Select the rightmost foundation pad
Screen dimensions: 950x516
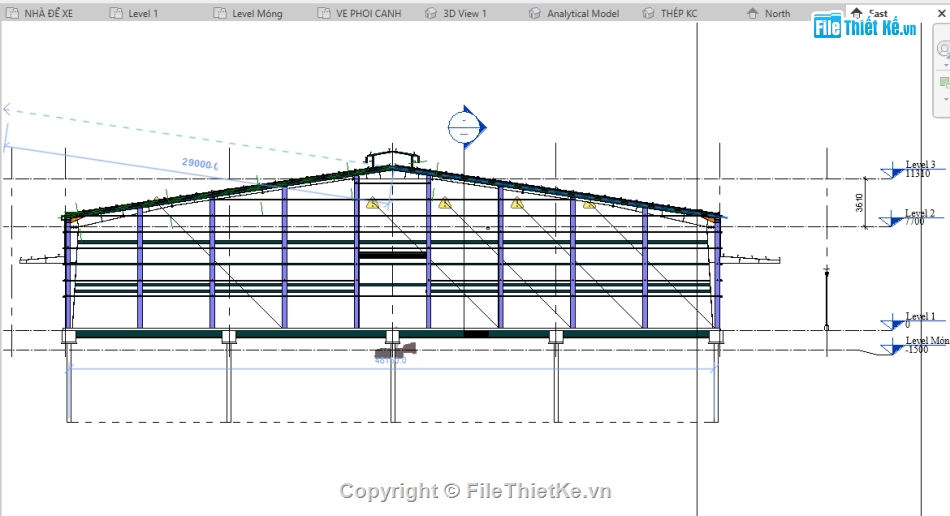tap(716, 337)
